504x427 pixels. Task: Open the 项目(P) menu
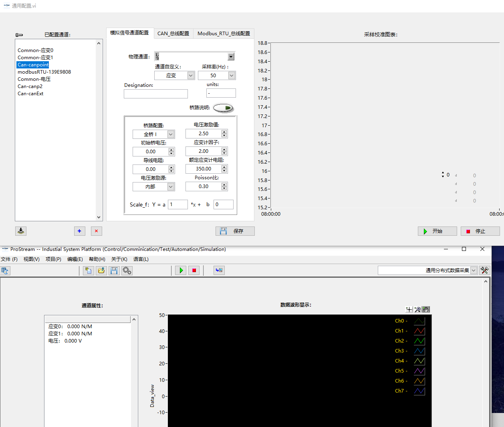point(53,259)
